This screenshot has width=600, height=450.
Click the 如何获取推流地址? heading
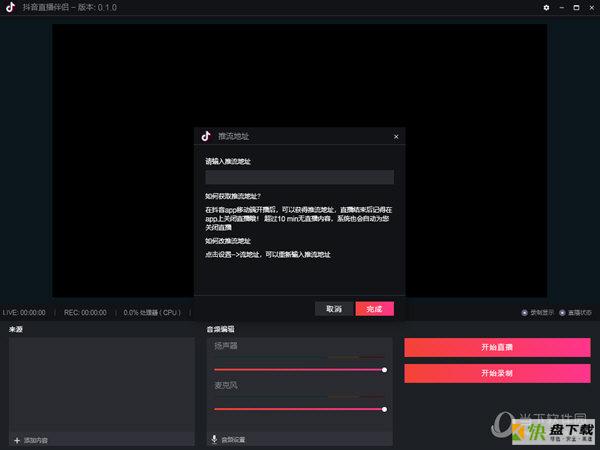(233, 196)
